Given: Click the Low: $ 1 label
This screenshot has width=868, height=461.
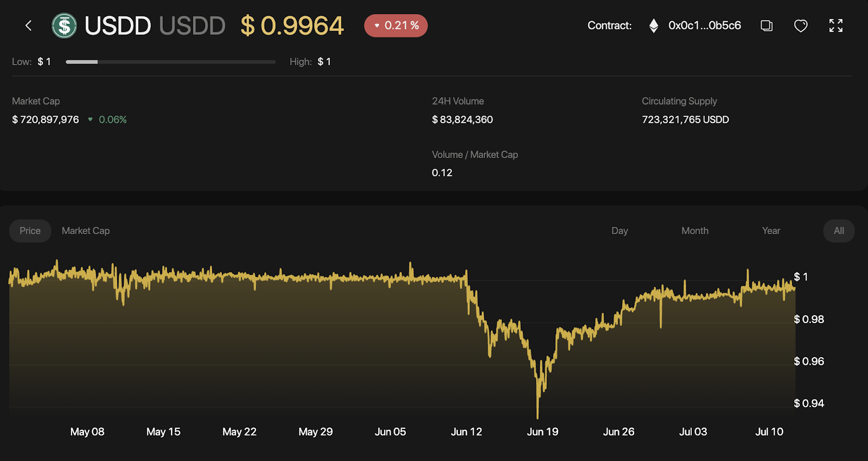Looking at the screenshot, I should point(31,62).
